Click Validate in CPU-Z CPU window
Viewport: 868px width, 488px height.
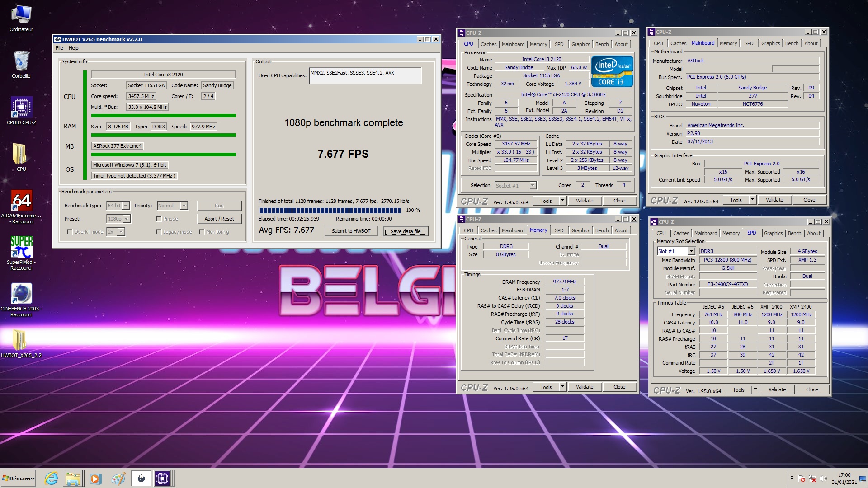coord(584,201)
